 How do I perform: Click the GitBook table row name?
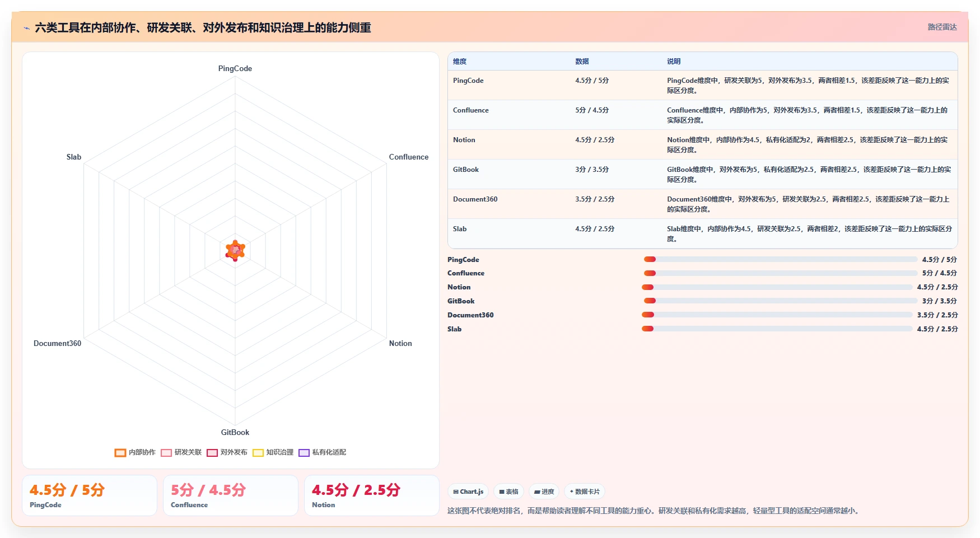pyautogui.click(x=466, y=170)
